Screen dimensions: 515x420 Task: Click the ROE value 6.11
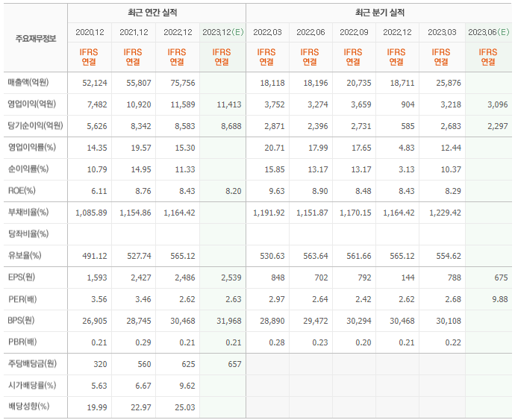click(99, 191)
